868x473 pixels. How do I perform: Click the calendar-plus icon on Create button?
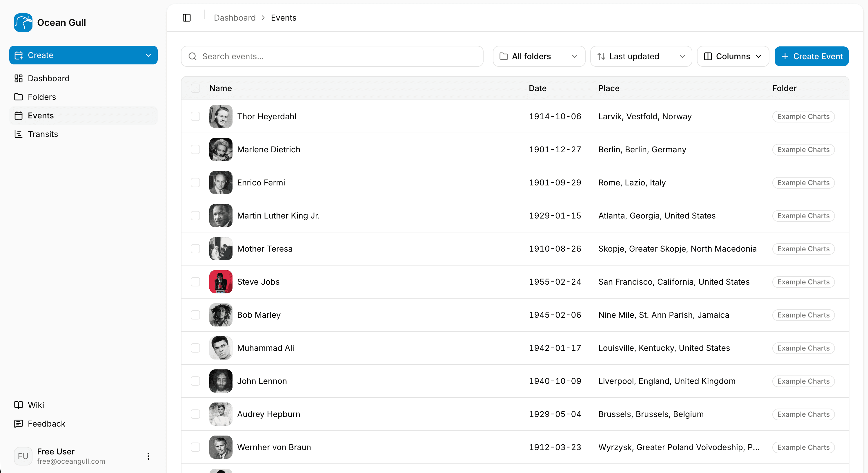point(19,55)
